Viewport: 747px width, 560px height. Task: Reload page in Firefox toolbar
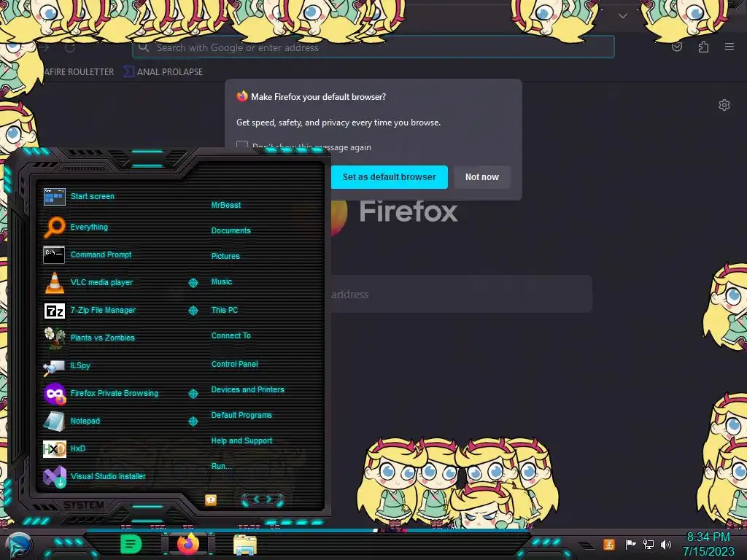point(70,47)
